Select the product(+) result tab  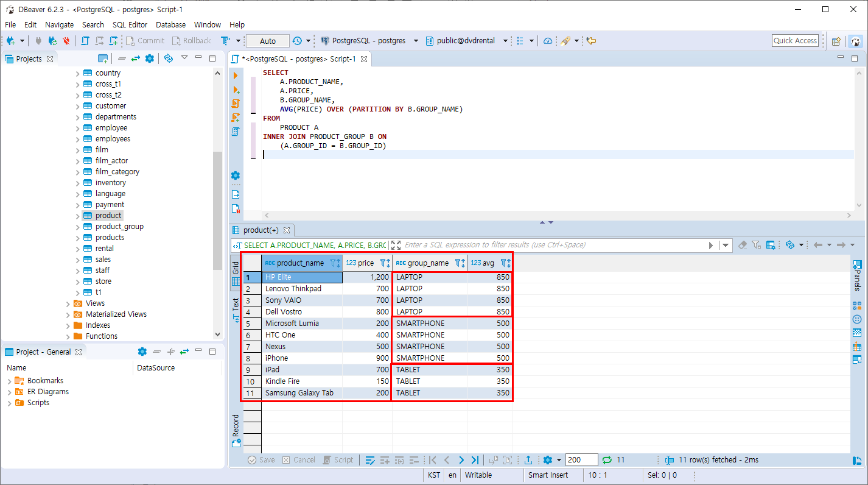pyautogui.click(x=262, y=230)
